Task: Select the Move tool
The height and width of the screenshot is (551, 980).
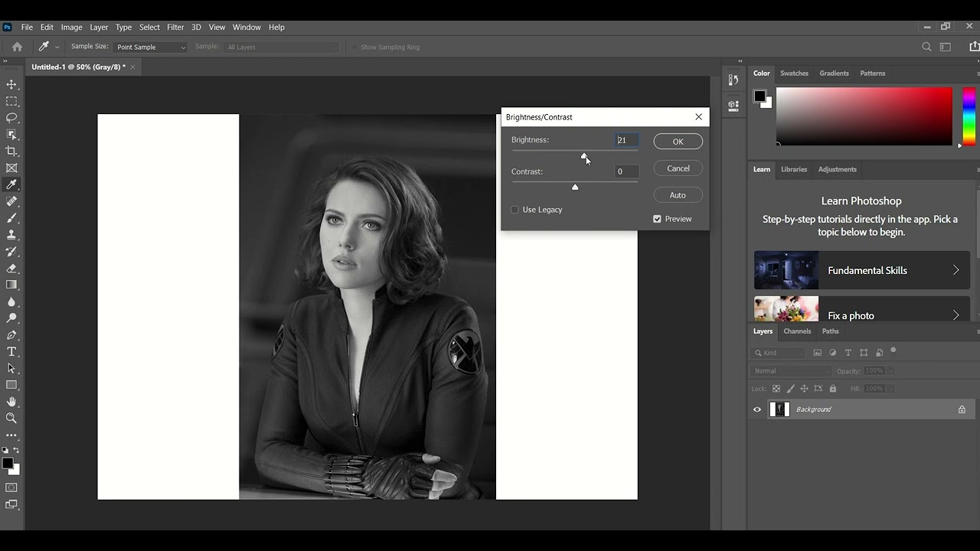Action: pos(11,84)
